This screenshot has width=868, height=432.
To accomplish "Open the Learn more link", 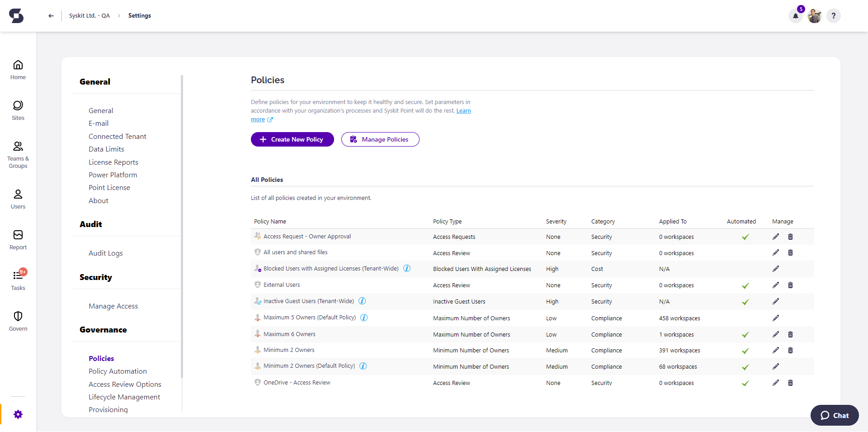I will tap(258, 119).
